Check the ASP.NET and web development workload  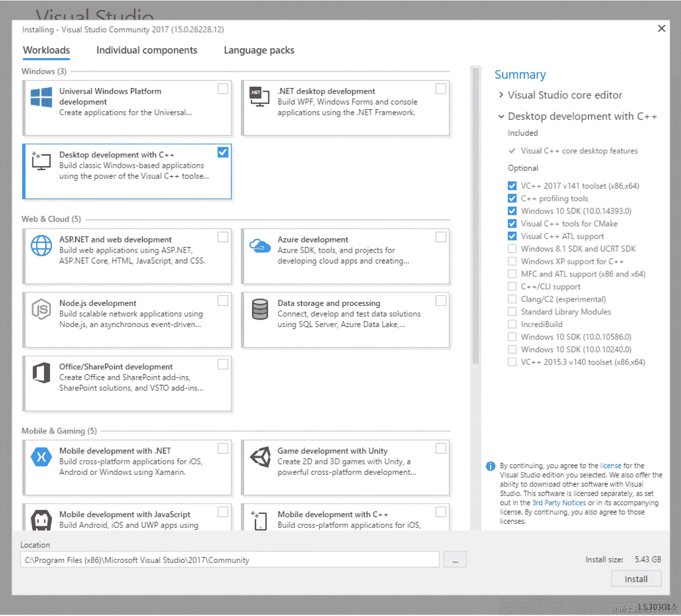coord(223,237)
